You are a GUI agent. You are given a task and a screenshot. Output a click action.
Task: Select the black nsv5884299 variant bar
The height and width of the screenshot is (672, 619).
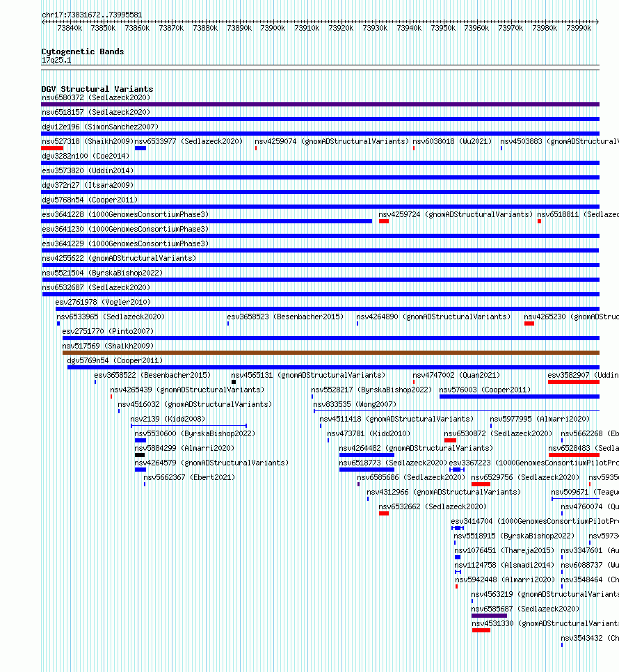140,455
